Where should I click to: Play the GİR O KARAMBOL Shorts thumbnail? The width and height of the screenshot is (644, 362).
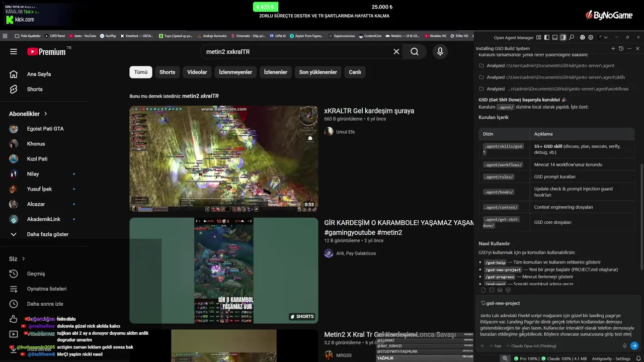(x=223, y=270)
